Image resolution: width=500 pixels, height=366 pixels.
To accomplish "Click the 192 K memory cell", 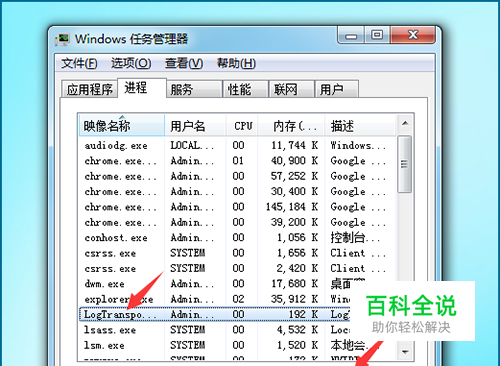I will (303, 314).
